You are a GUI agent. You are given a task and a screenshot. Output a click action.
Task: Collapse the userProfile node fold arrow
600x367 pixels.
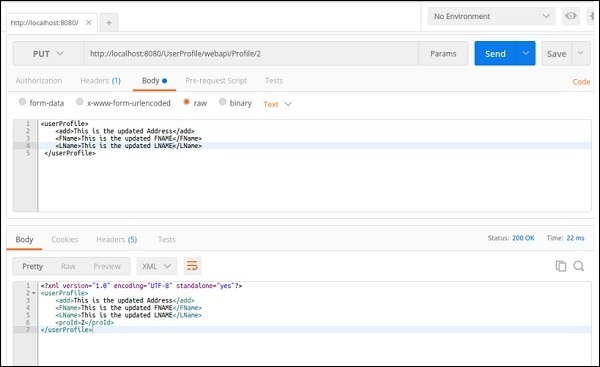coord(34,293)
